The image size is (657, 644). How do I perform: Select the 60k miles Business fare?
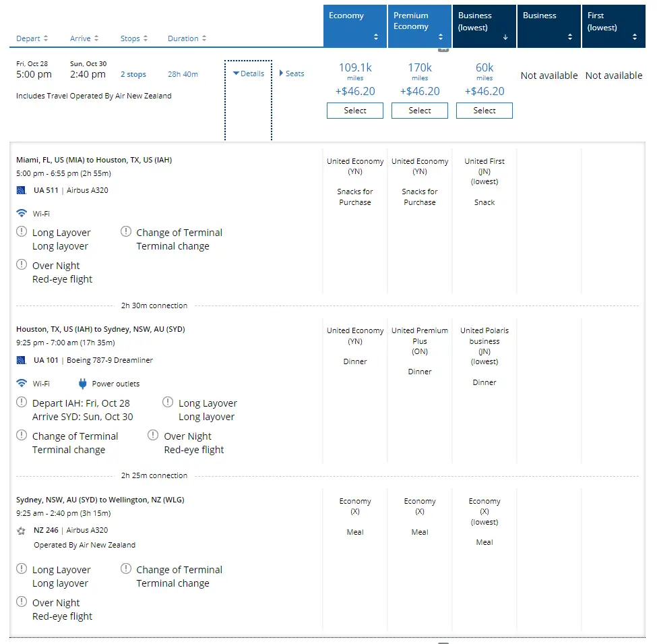tap(484, 111)
